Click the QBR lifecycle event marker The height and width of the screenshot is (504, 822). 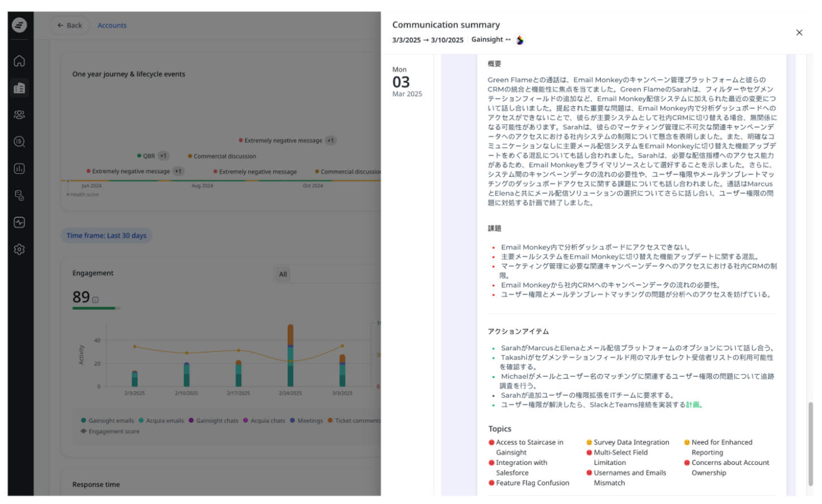(x=146, y=156)
